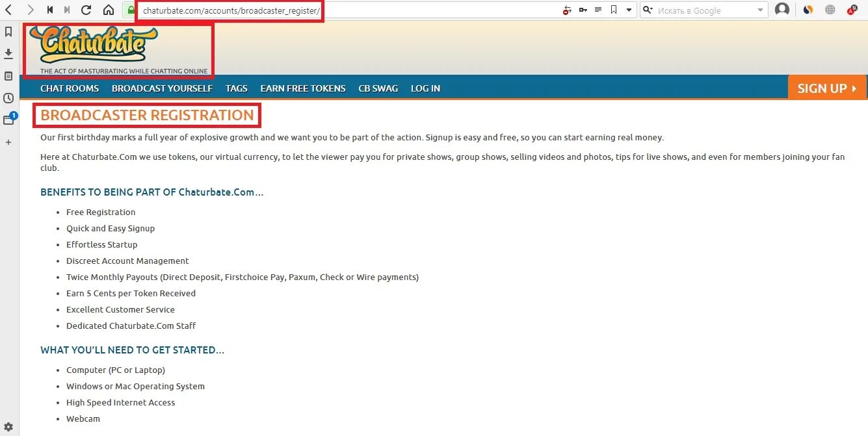The height and width of the screenshot is (436, 868).
Task: Expand the search field history dropdown
Action: point(760,10)
